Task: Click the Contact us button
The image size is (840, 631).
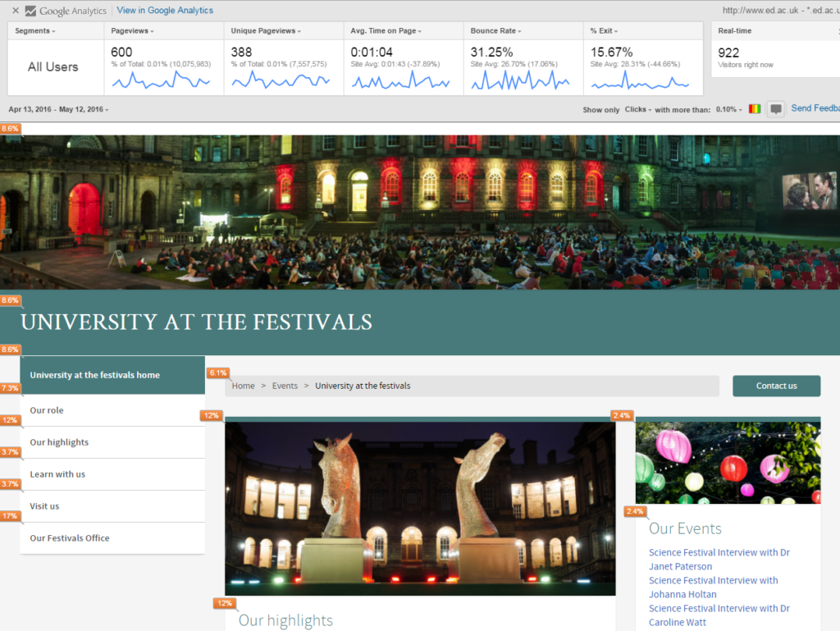Action: tap(775, 385)
